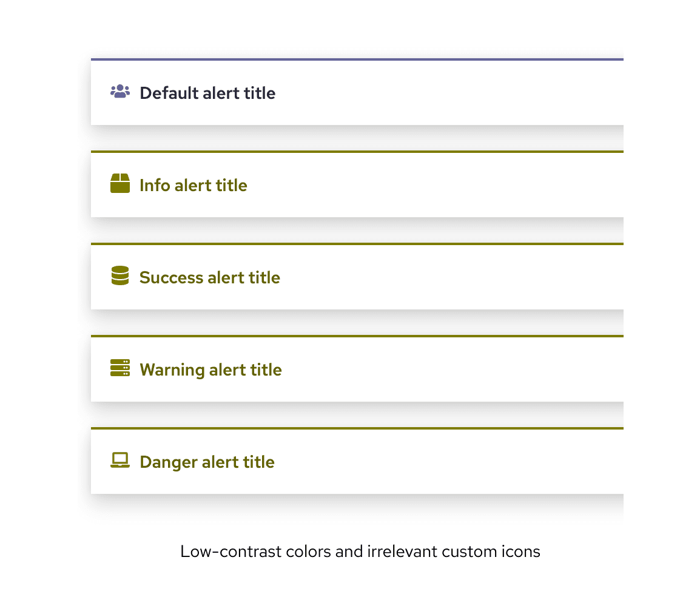700x614 pixels.
Task: Click the laptop icon in Danger alert
Action: click(x=120, y=461)
